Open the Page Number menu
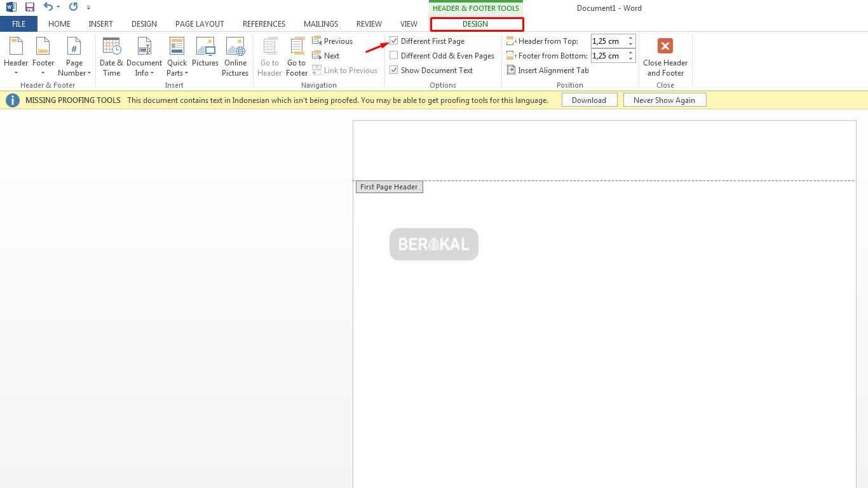868x488 pixels. (74, 57)
